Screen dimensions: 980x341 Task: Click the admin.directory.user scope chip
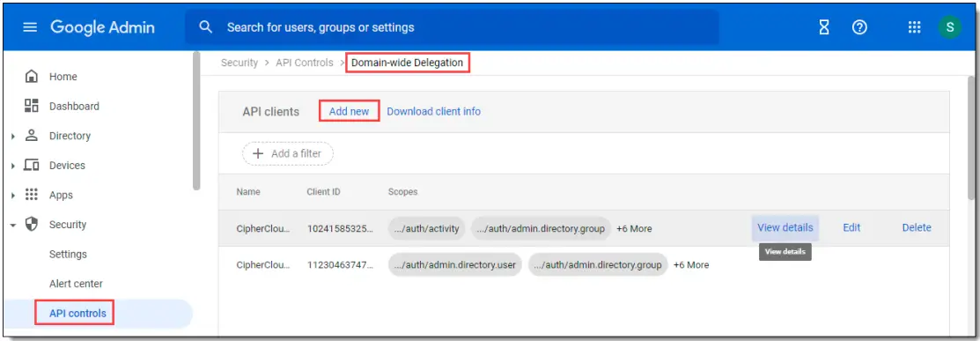[455, 264]
